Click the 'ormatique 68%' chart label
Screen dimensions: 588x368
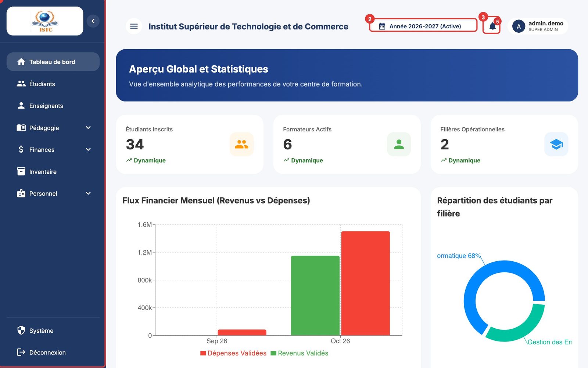pyautogui.click(x=459, y=255)
